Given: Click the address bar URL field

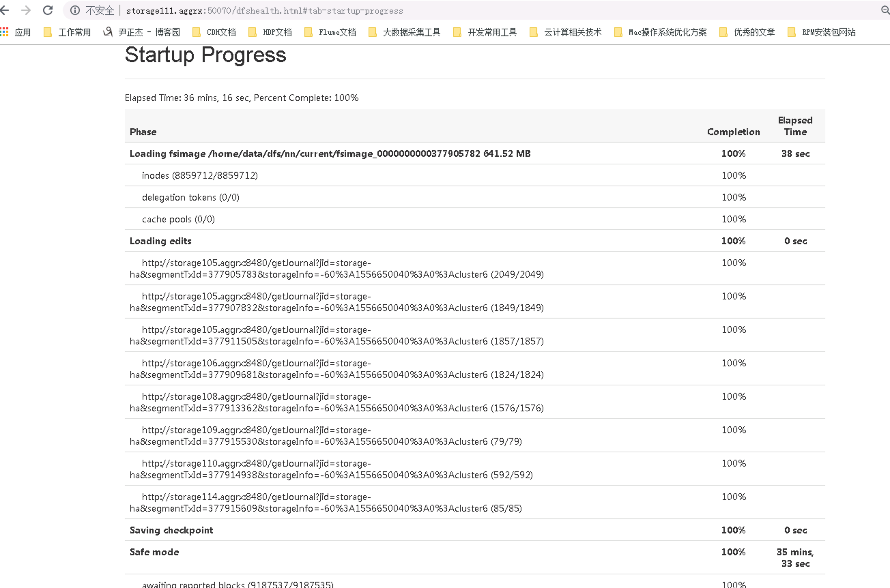Looking at the screenshot, I should tap(264, 11).
